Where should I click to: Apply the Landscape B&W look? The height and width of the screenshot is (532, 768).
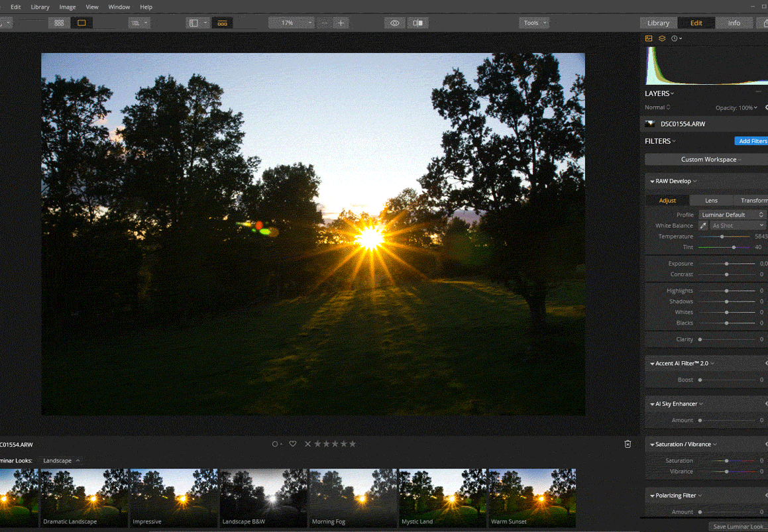tap(263, 498)
